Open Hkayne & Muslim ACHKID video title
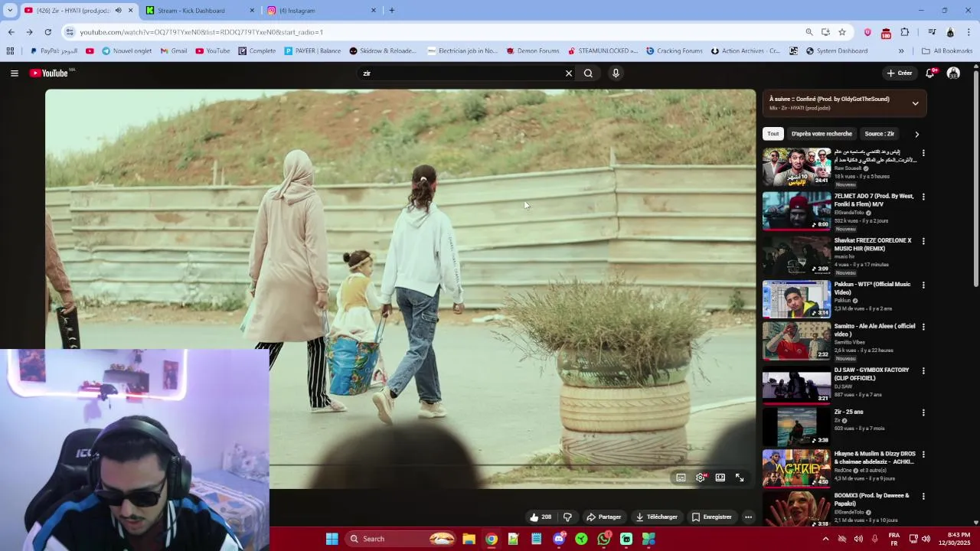The width and height of the screenshot is (980, 551). tap(875, 458)
